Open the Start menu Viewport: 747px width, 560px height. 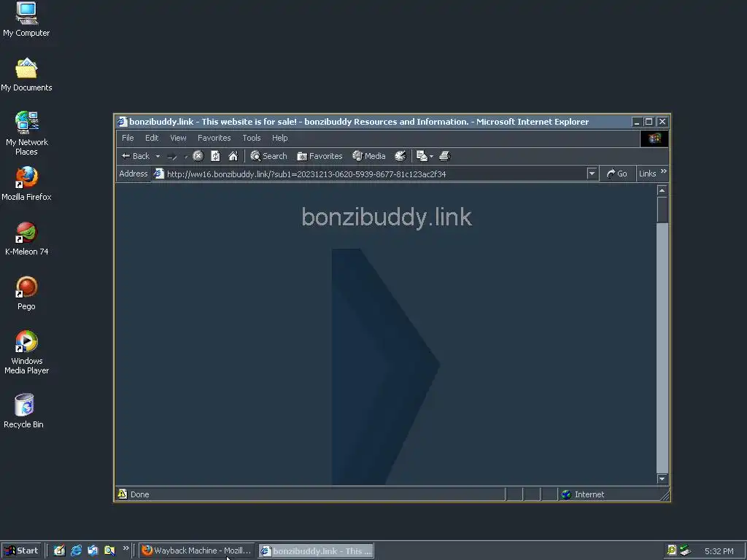tap(21, 551)
